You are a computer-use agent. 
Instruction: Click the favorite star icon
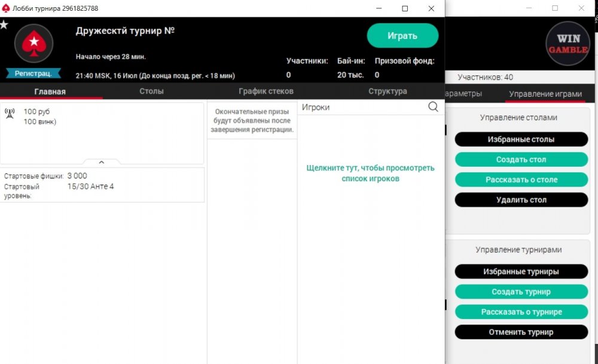pos(4,25)
